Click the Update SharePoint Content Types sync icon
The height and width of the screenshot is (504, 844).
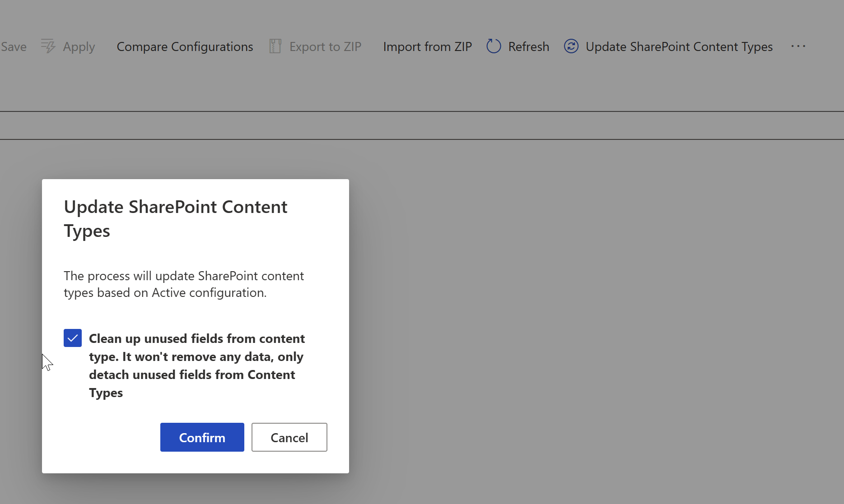pyautogui.click(x=571, y=46)
